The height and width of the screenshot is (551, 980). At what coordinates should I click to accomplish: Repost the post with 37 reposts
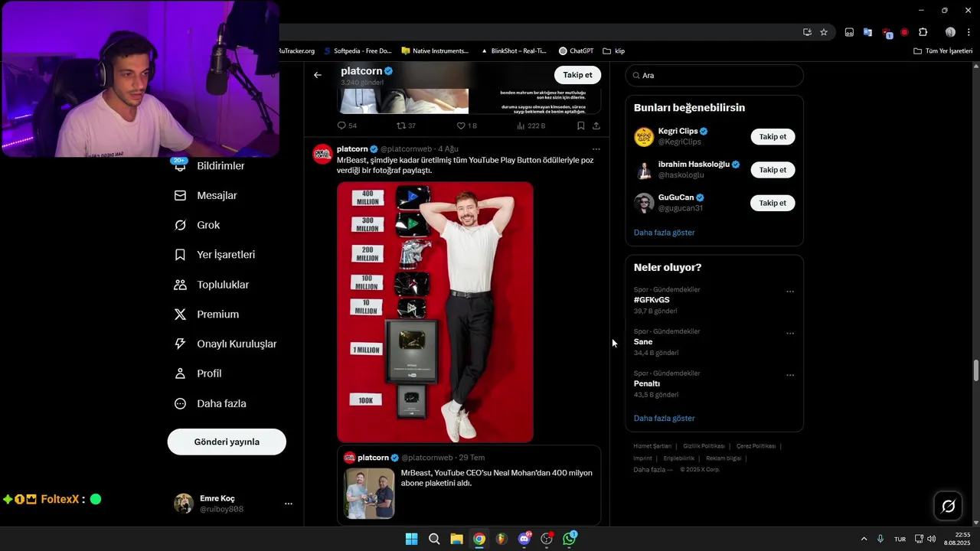click(401, 126)
